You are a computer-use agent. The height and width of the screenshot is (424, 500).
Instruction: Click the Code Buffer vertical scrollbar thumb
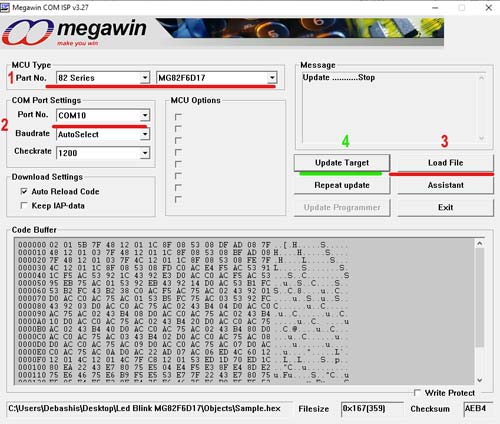pos(479,297)
